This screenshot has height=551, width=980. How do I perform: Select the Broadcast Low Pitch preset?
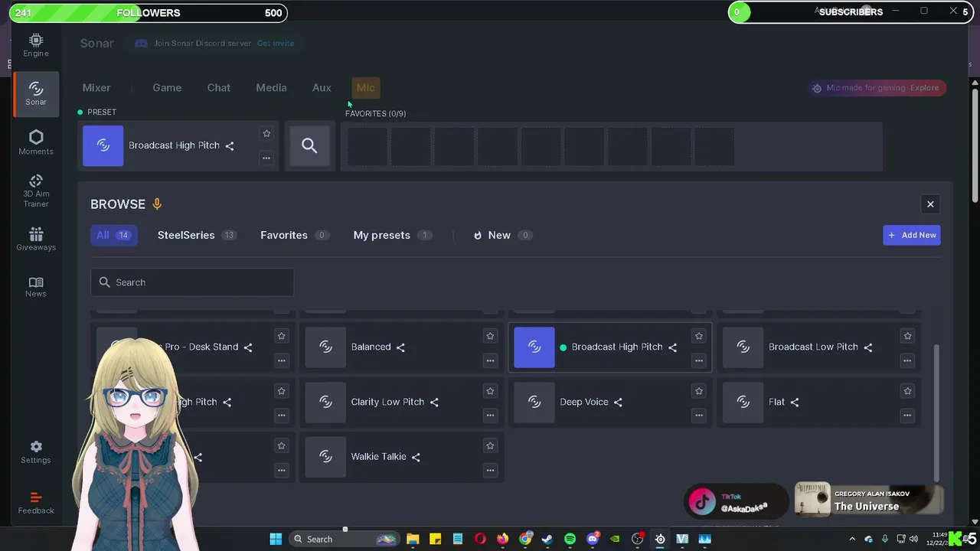coord(818,347)
